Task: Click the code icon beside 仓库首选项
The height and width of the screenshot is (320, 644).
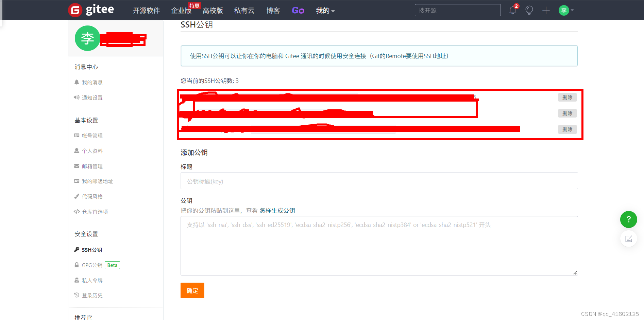Action: click(x=77, y=211)
